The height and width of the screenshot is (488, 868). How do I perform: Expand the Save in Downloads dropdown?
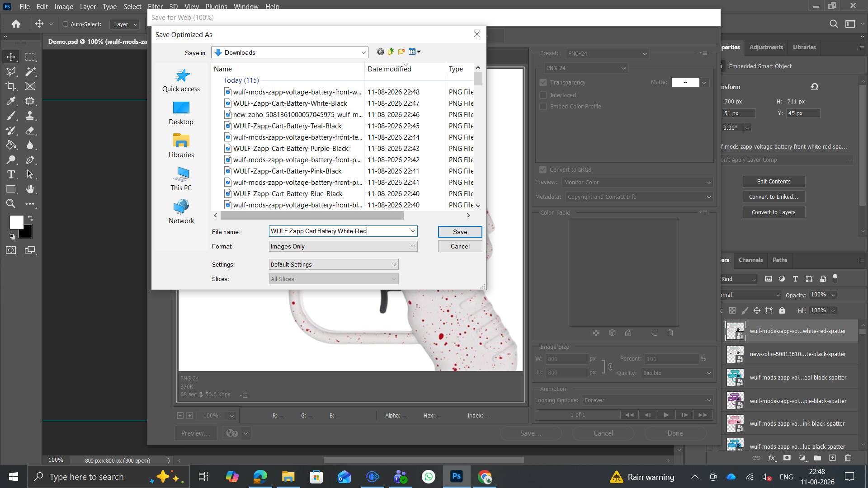click(290, 52)
